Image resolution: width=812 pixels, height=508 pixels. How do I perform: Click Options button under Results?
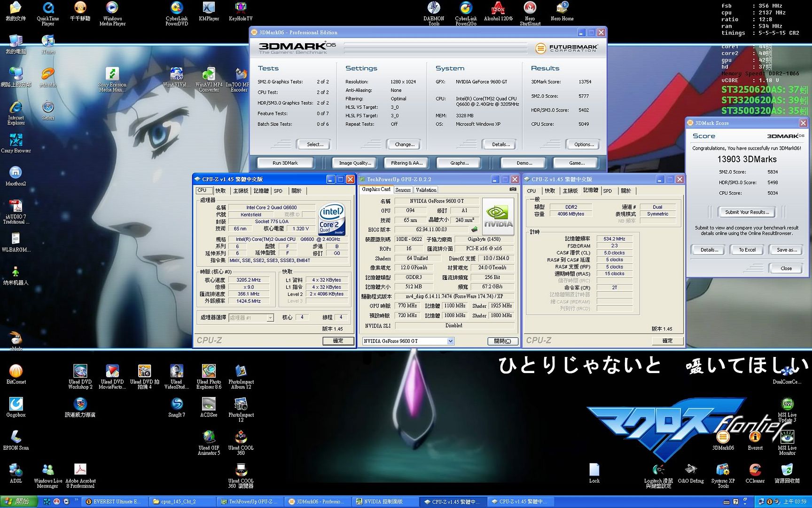(x=584, y=144)
